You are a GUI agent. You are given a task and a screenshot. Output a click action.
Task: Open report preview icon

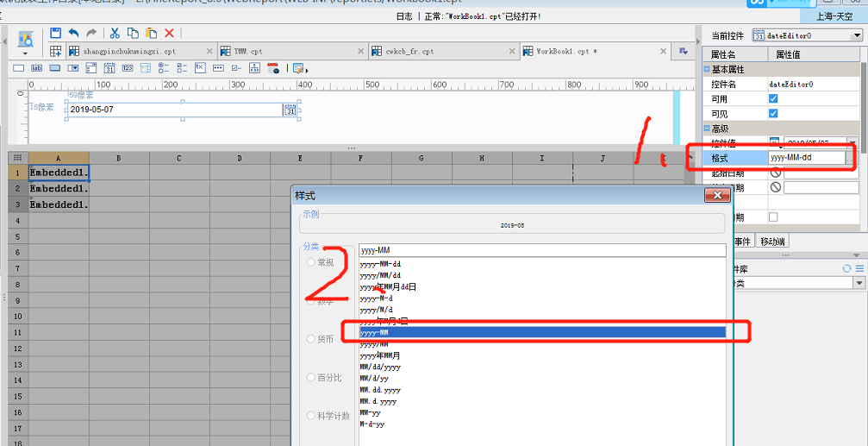tap(26, 39)
